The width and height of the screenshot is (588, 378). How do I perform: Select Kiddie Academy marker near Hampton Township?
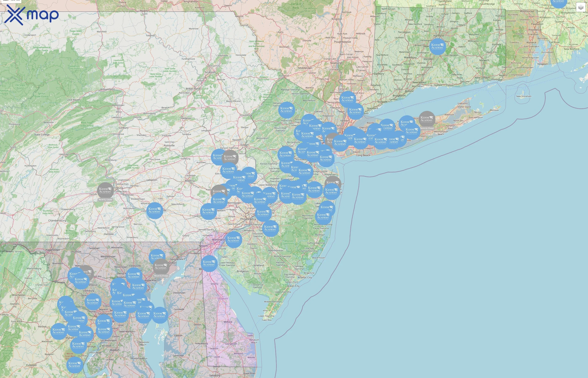[x=286, y=110]
